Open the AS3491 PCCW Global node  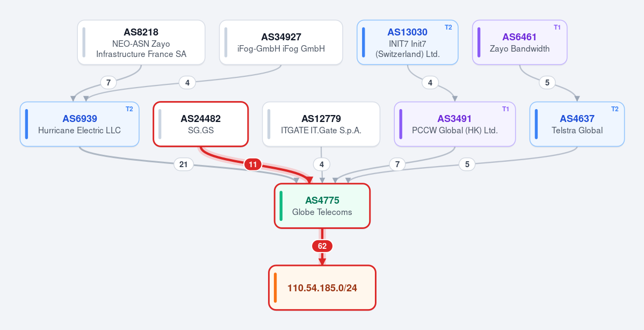(454, 124)
